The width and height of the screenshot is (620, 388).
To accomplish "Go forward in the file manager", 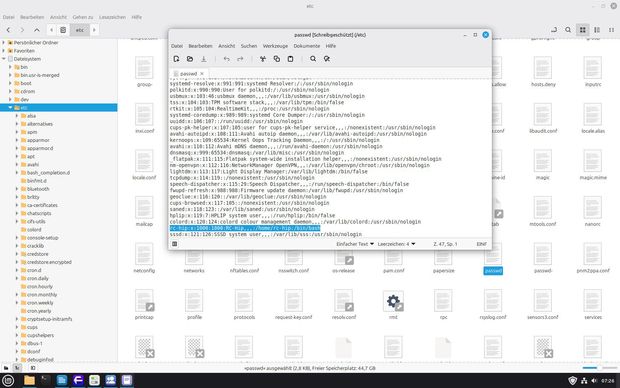I will [22, 30].
